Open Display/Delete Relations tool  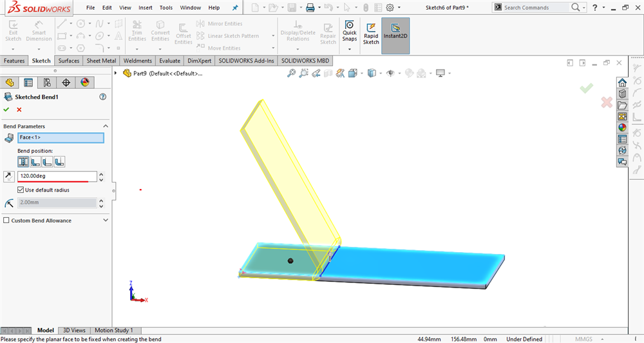coord(298,30)
